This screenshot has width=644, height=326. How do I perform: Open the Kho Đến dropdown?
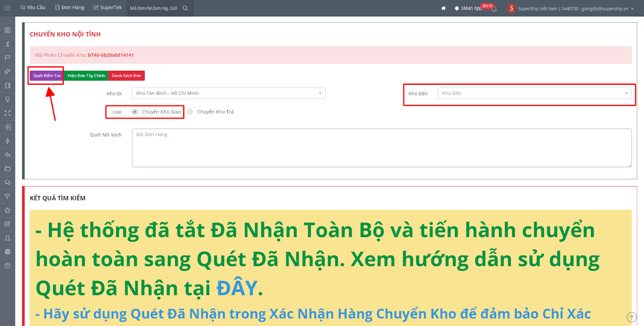(x=535, y=93)
